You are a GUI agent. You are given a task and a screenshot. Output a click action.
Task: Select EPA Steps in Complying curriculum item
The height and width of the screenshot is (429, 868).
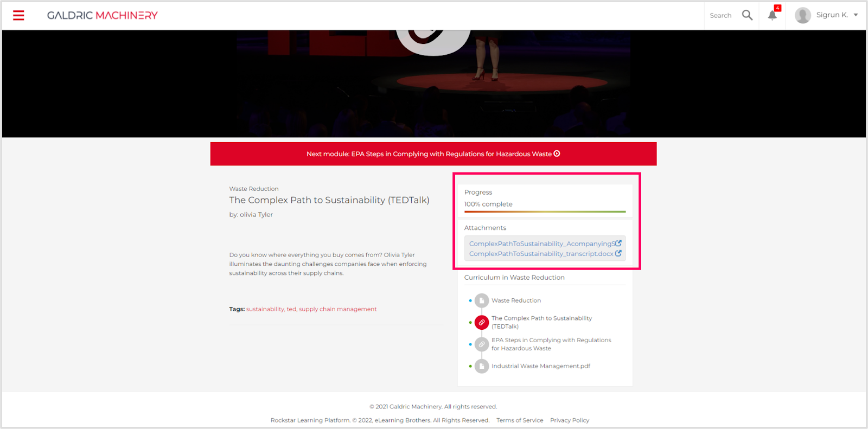coord(551,344)
